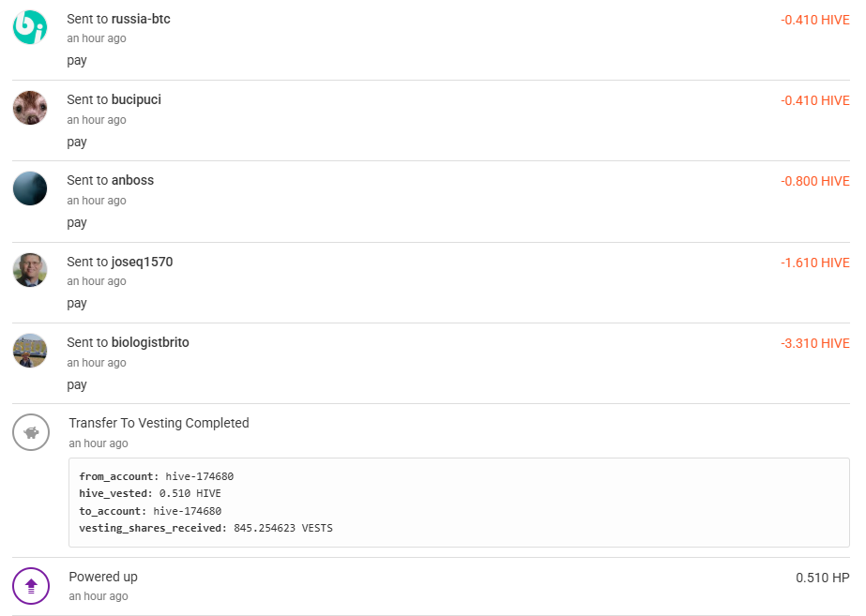
Task: Open bucipuci's profile picture
Action: point(30,108)
